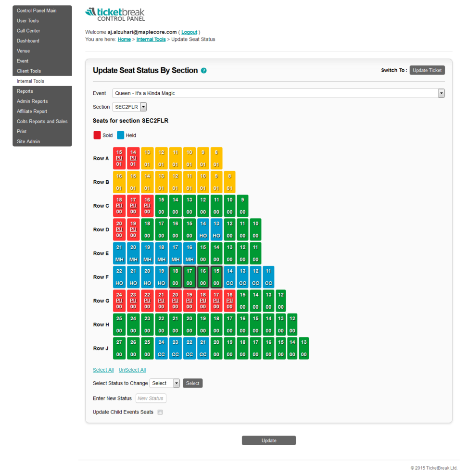Viewport: 468px width, 476px height.
Task: Deselect highlighted seat 15 in Row F
Action: point(216,277)
